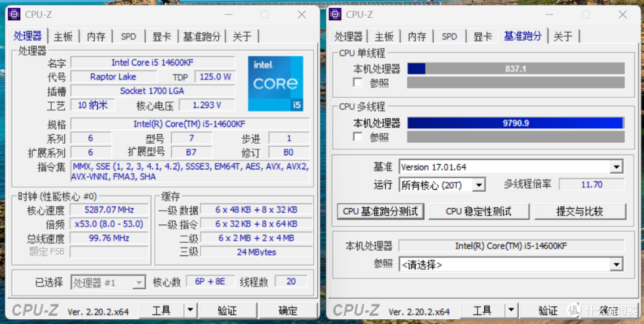This screenshot has width=644, height=324.
Task: Open the 已选择 处理器 #1 dropdown
Action: 139,282
